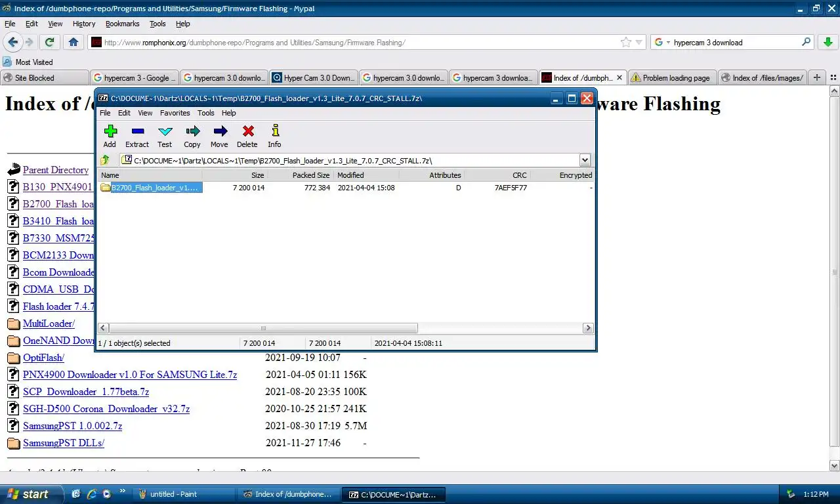Open the Parent Directory link
840x504 pixels.
coord(56,170)
